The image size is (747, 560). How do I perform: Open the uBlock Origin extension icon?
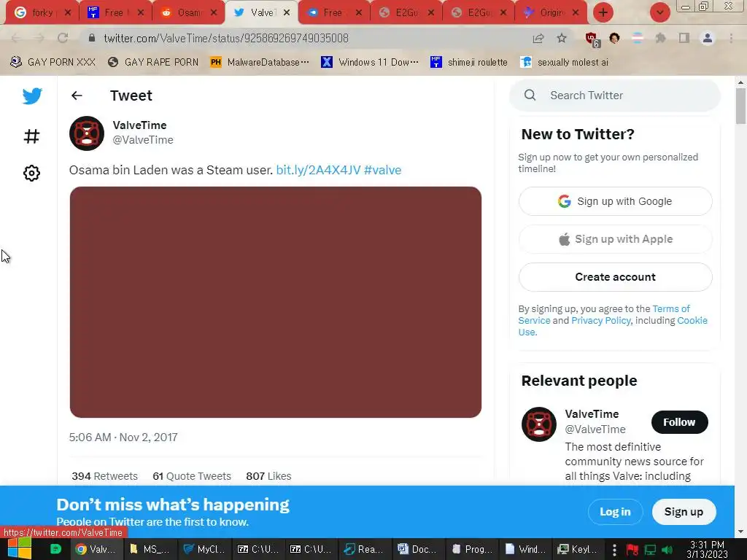[592, 39]
